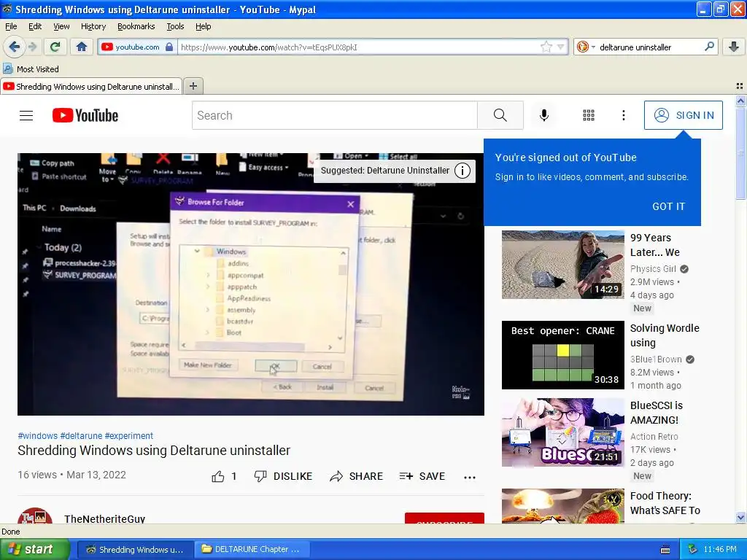
Task: Select the Shredding Windows browser tab
Action: 91,86
